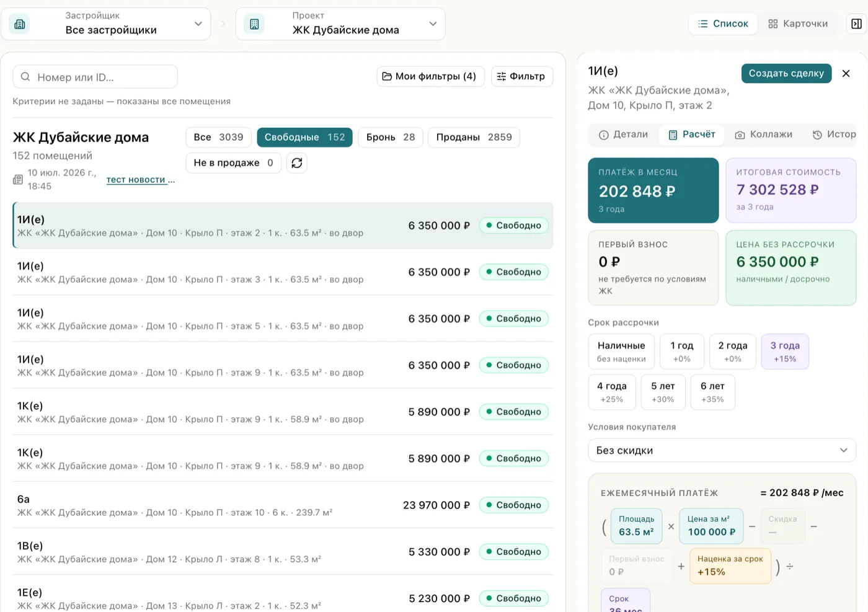
Task: Switch to Карточки view
Action: [798, 24]
